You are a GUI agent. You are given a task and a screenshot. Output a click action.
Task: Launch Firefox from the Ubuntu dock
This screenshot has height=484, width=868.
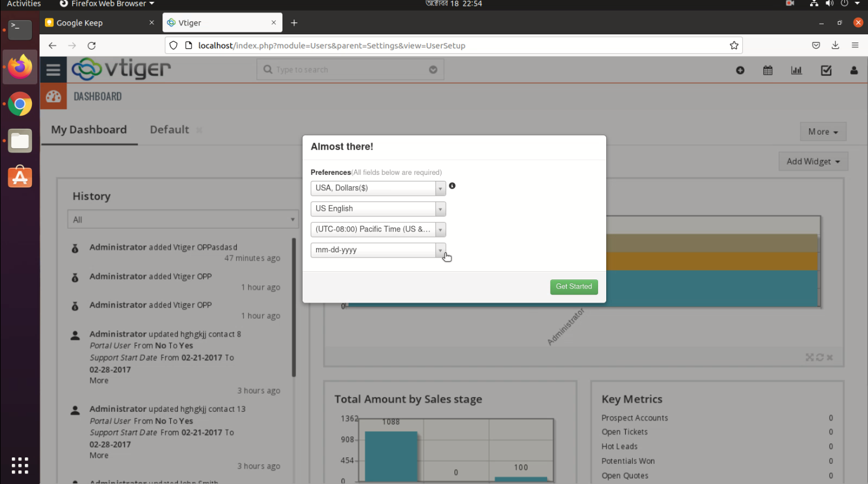coord(19,67)
